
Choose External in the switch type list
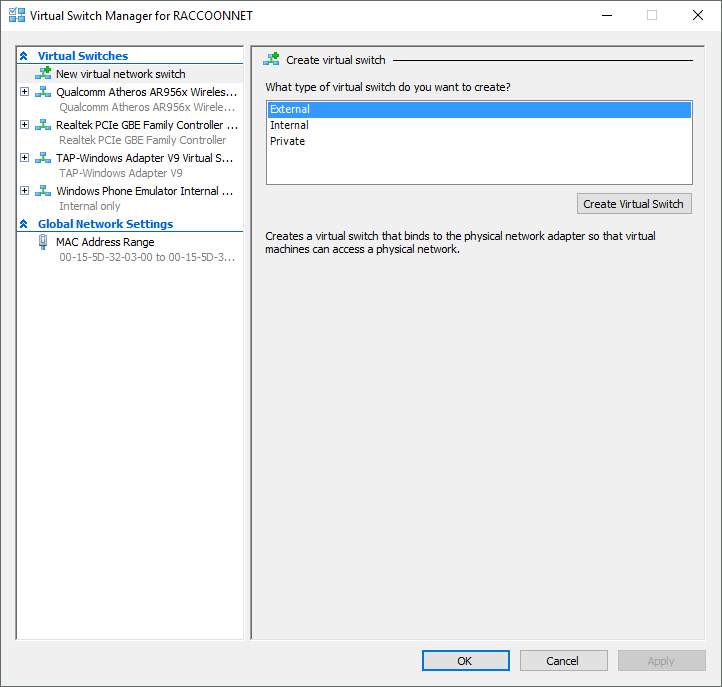pos(479,109)
